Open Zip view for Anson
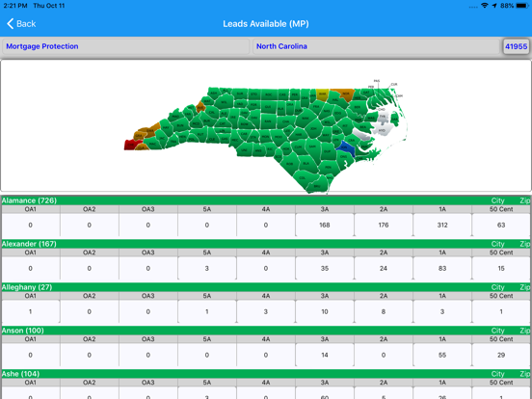Image resolution: width=532 pixels, height=399 pixels. 525,331
